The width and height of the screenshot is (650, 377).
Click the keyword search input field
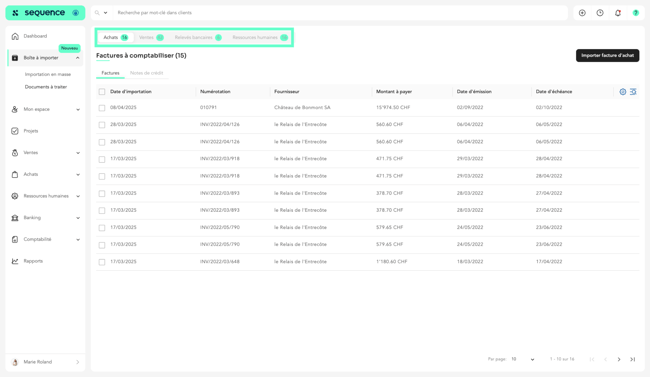coord(340,13)
